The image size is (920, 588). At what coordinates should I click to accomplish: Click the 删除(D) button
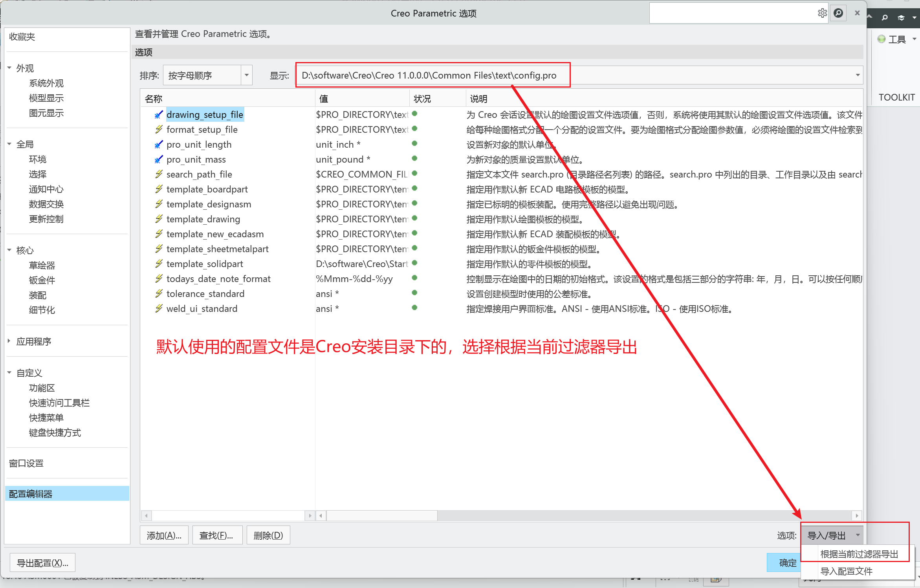point(268,535)
